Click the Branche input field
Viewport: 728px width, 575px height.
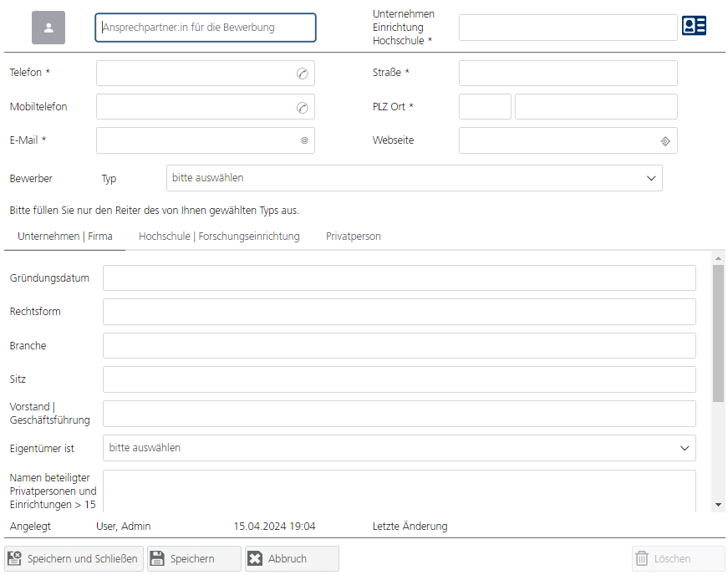pos(400,346)
